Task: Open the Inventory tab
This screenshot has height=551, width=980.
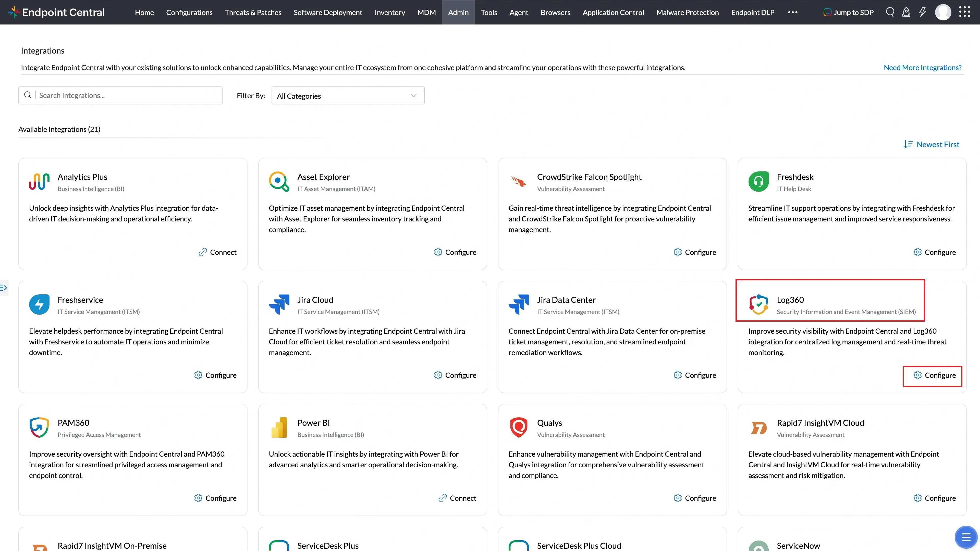Action: (x=389, y=12)
